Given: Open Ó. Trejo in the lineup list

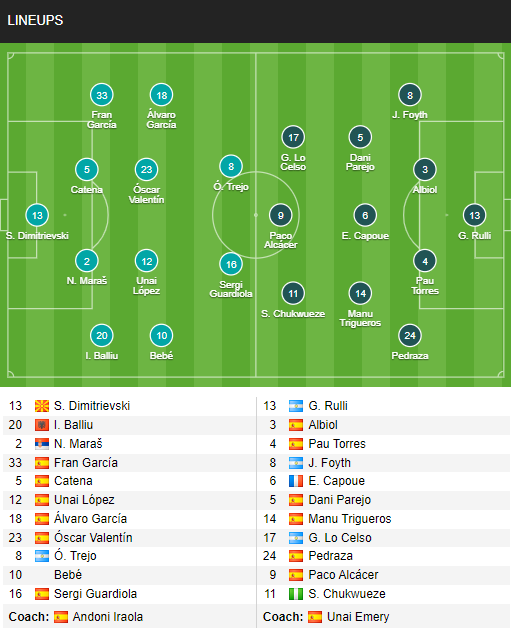Looking at the screenshot, I should point(75,556).
